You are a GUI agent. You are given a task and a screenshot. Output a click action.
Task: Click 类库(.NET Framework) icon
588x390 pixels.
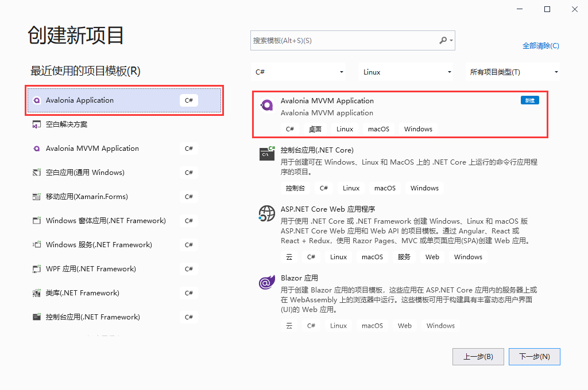36,293
